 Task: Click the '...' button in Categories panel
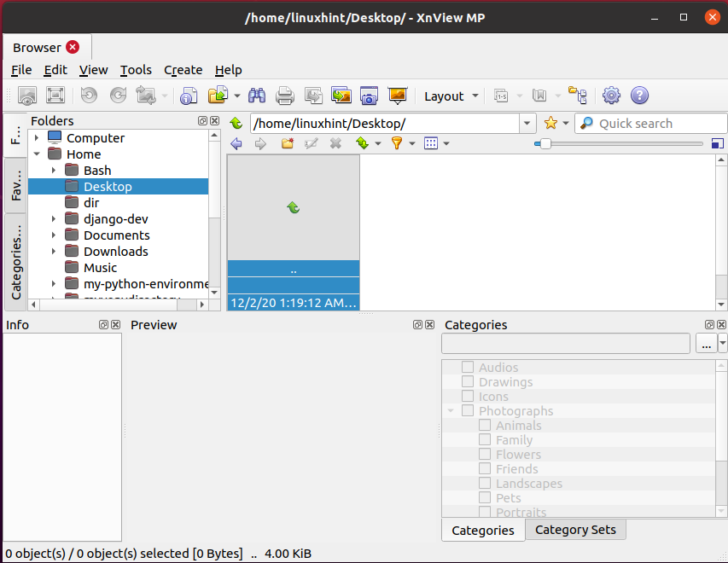click(x=705, y=344)
